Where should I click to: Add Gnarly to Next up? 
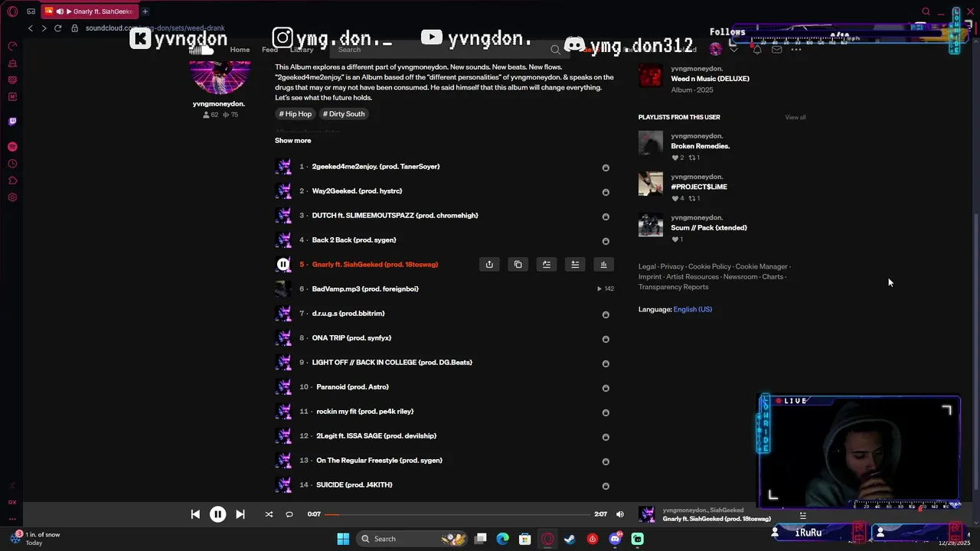tap(547, 264)
